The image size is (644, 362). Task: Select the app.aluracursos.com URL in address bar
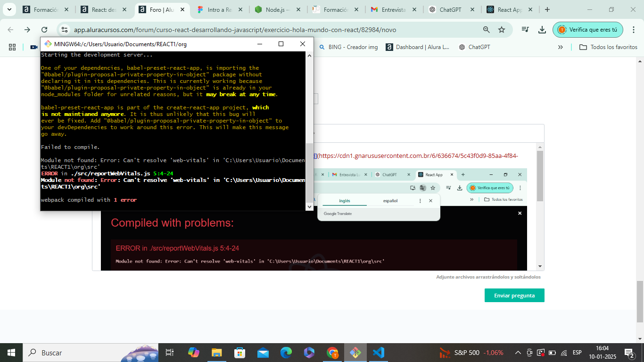pyautogui.click(x=235, y=30)
